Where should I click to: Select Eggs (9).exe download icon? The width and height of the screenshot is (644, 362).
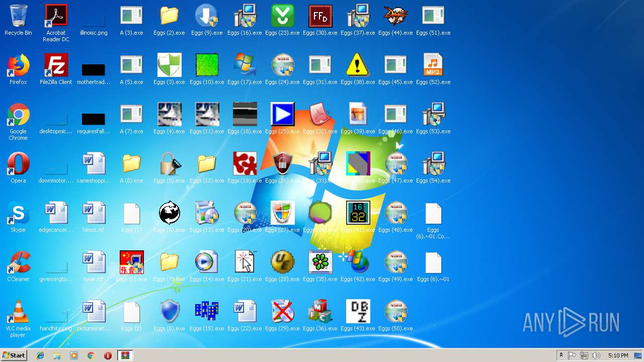click(207, 20)
